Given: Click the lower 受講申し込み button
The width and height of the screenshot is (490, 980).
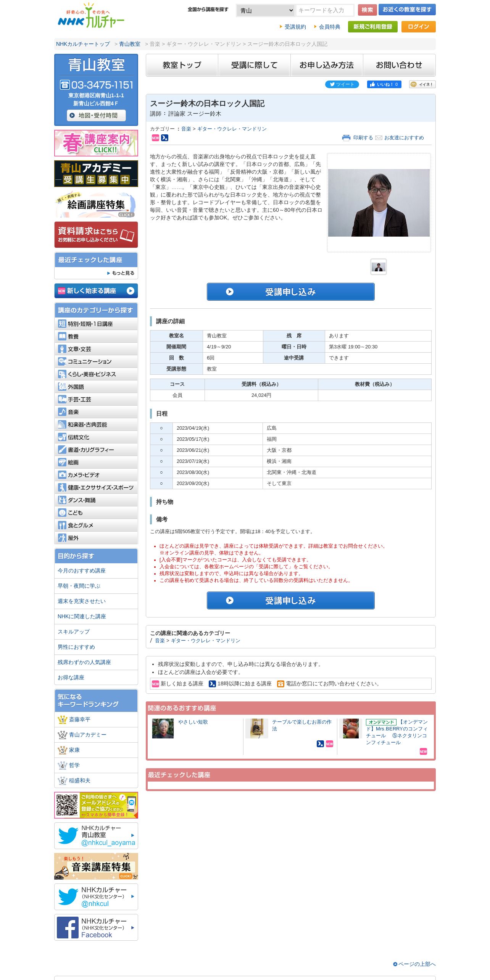Looking at the screenshot, I should pos(291,600).
